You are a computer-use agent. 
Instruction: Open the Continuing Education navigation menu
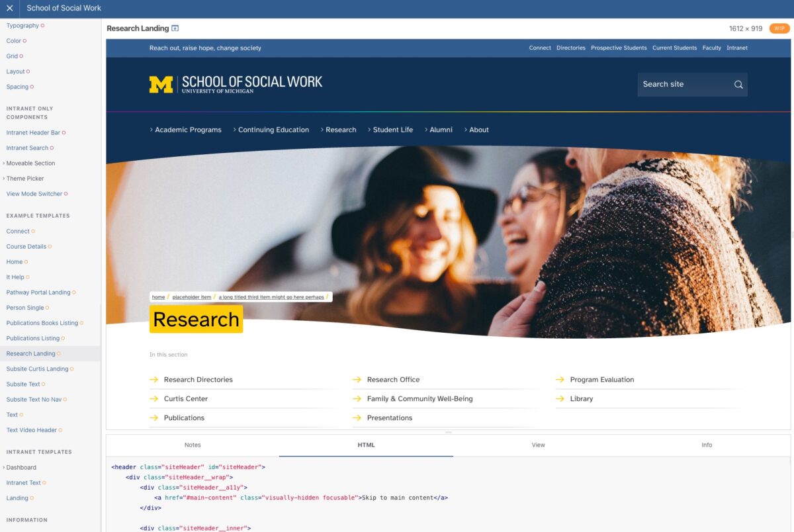[x=271, y=130]
